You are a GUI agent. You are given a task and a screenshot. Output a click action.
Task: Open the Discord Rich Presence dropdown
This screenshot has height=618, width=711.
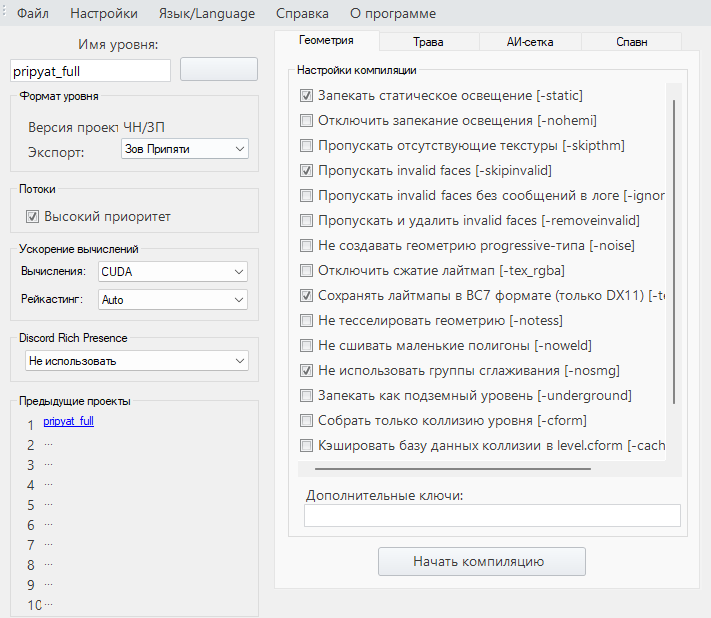coord(136,361)
